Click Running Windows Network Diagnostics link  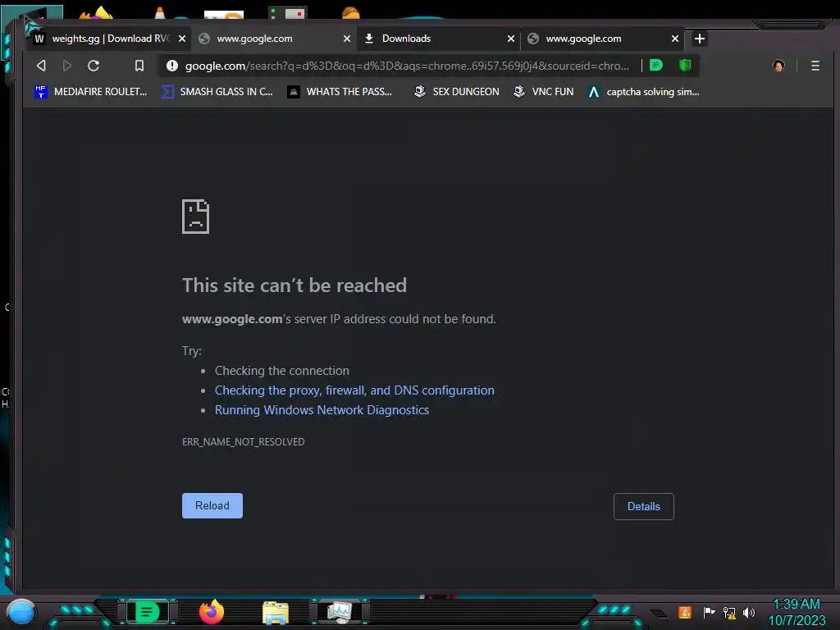[322, 410]
